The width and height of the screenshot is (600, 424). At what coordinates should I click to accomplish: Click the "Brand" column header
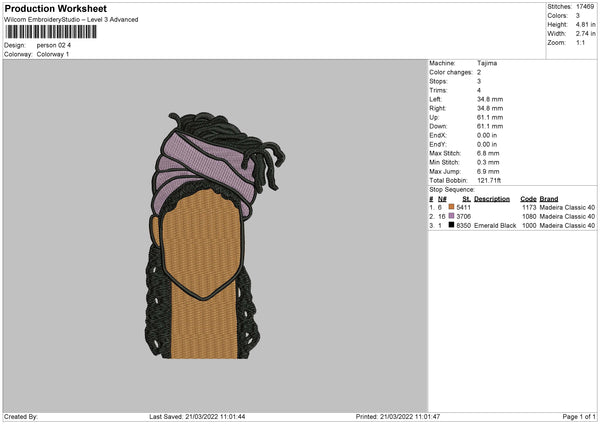549,199
